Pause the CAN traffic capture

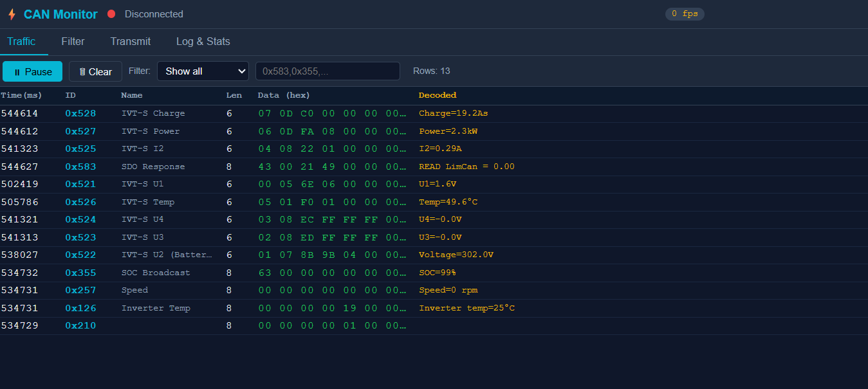click(32, 71)
